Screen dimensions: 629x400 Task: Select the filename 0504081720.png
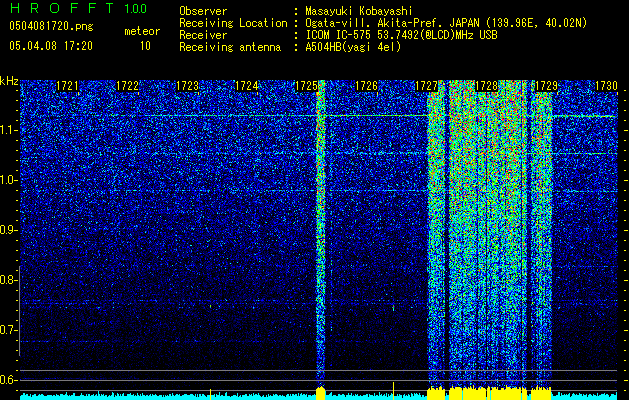click(51, 26)
